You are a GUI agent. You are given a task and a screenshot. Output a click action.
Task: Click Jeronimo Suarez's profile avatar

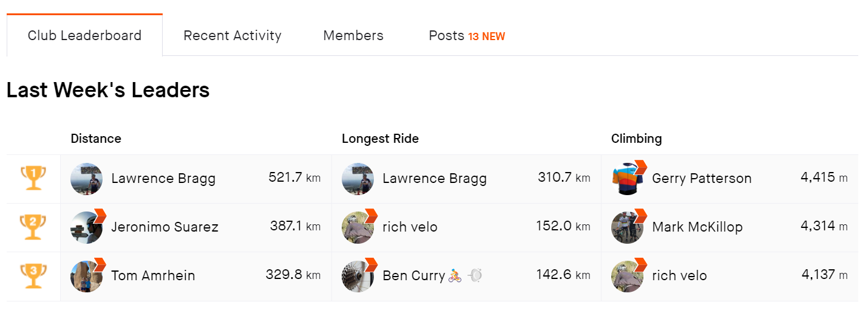click(86, 227)
